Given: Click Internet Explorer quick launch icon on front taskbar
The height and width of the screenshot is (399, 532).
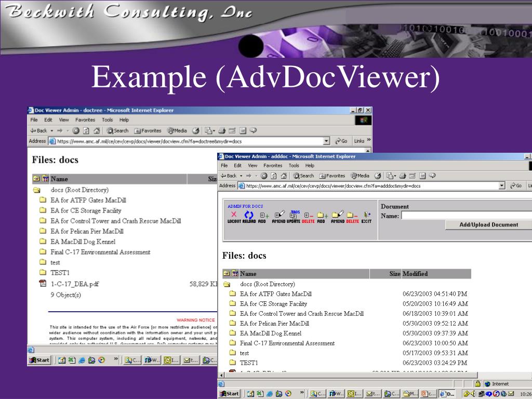Looking at the screenshot, I should (x=270, y=394).
